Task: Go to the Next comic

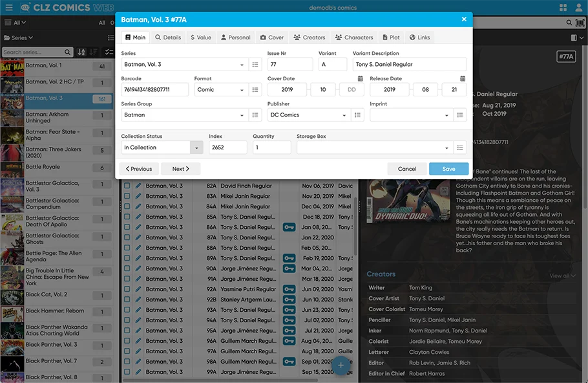Action: point(180,169)
